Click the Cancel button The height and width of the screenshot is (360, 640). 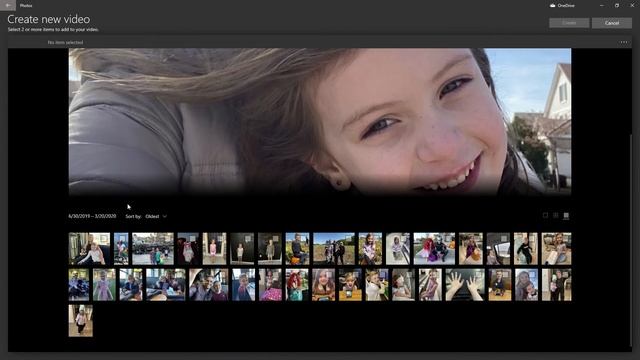click(611, 23)
